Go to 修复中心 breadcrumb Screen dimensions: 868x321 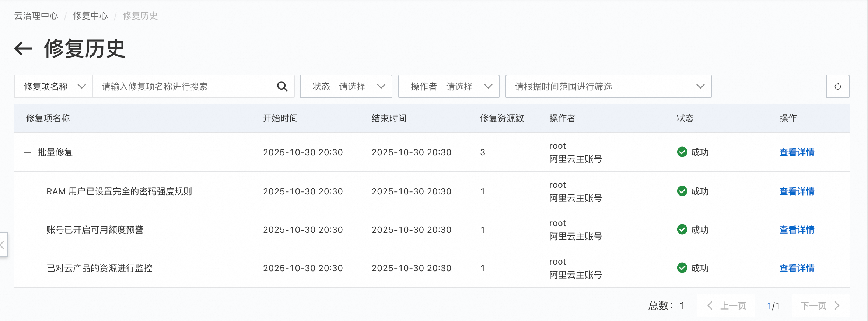point(90,16)
